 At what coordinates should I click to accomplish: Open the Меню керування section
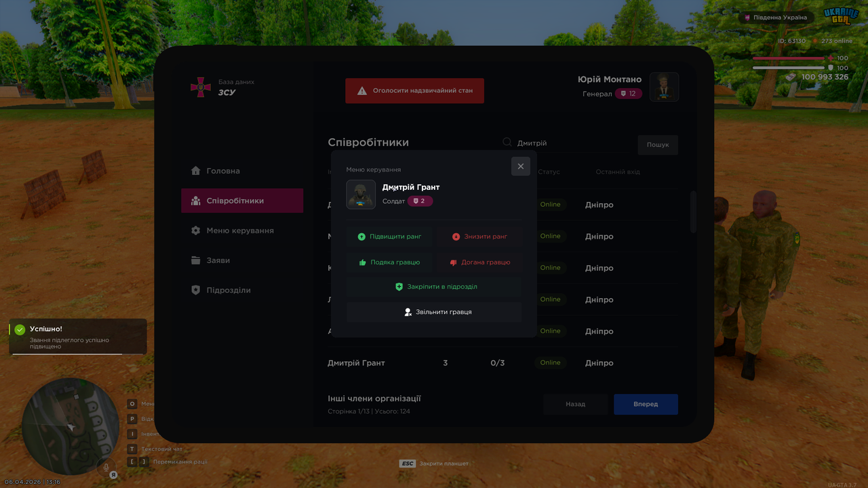pyautogui.click(x=242, y=230)
